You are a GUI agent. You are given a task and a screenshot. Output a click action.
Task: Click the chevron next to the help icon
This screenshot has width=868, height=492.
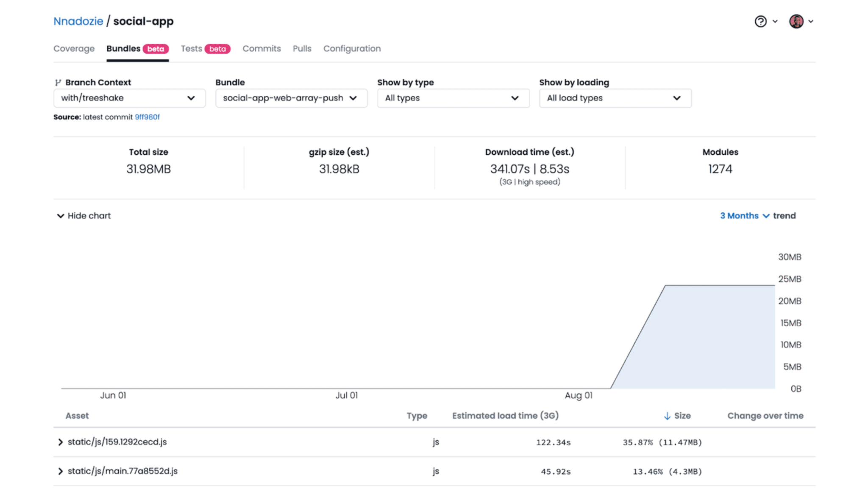(x=775, y=21)
